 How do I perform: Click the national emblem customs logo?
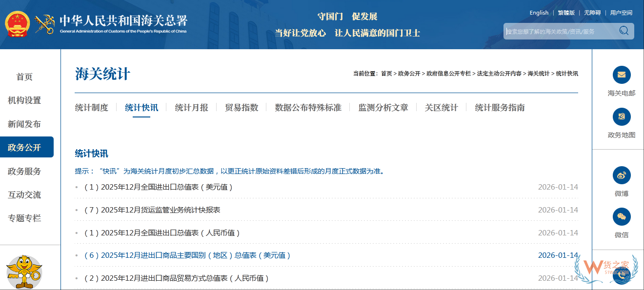point(17,23)
